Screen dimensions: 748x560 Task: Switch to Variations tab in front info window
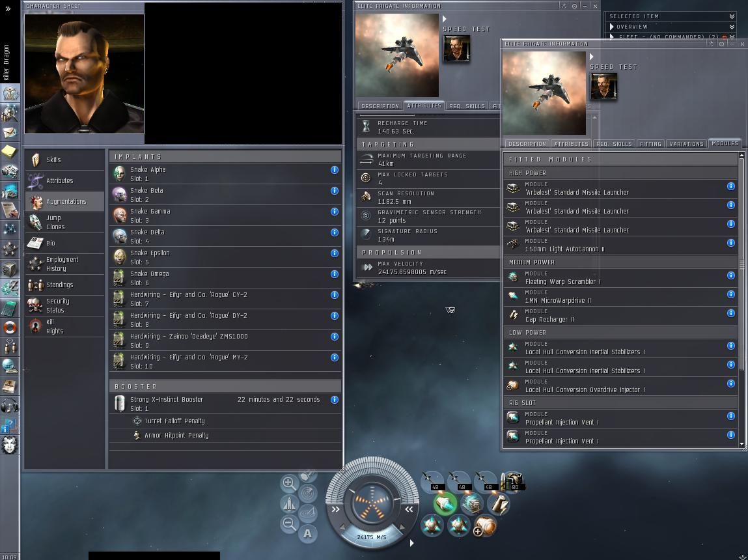coord(686,143)
